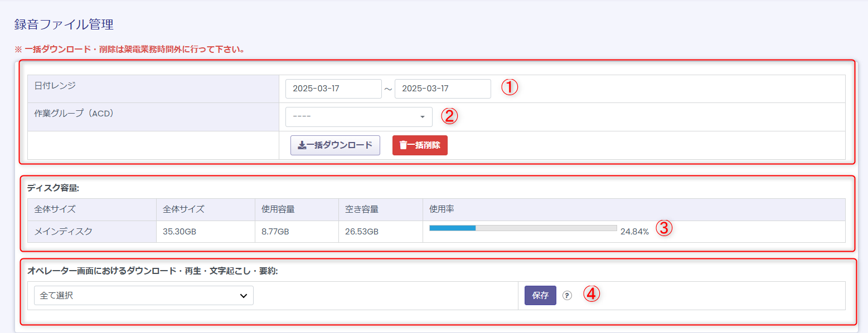This screenshot has width=868, height=333.
Task: Click the circled number ③ marker
Action: click(663, 228)
